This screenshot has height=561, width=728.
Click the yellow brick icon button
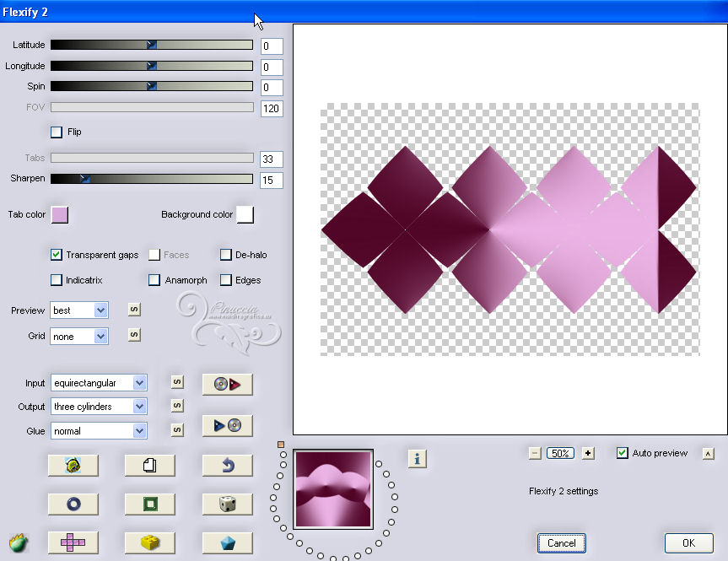[x=150, y=542]
